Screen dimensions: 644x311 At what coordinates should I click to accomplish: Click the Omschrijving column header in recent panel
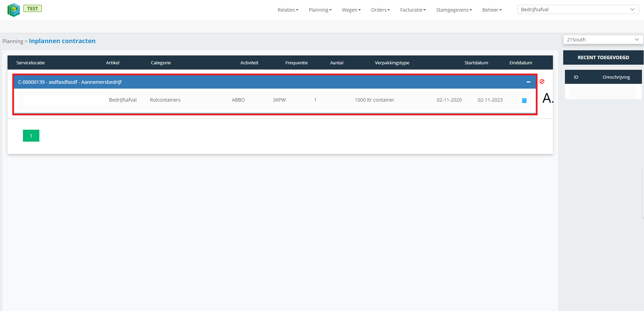point(616,77)
